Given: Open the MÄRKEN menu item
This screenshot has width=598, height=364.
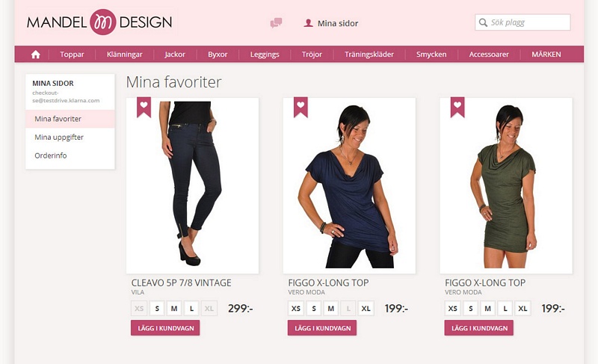Looking at the screenshot, I should (546, 55).
